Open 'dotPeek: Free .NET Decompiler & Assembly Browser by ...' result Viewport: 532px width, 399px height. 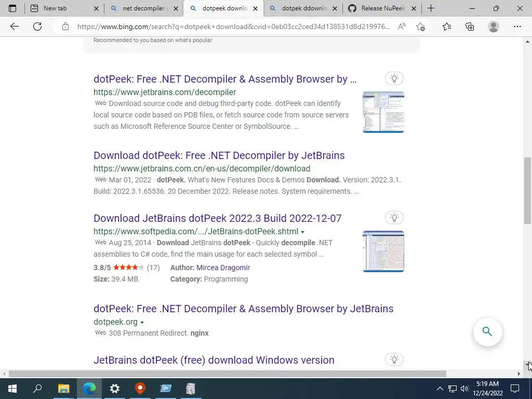(x=225, y=79)
